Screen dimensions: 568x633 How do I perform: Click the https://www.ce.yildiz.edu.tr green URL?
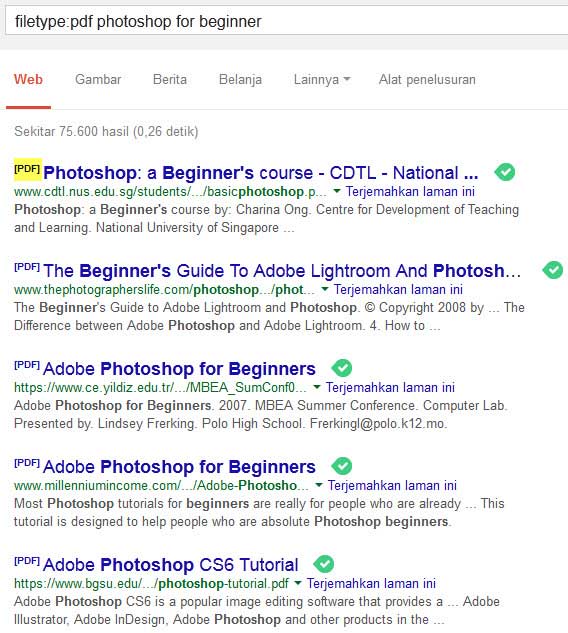click(x=160, y=388)
